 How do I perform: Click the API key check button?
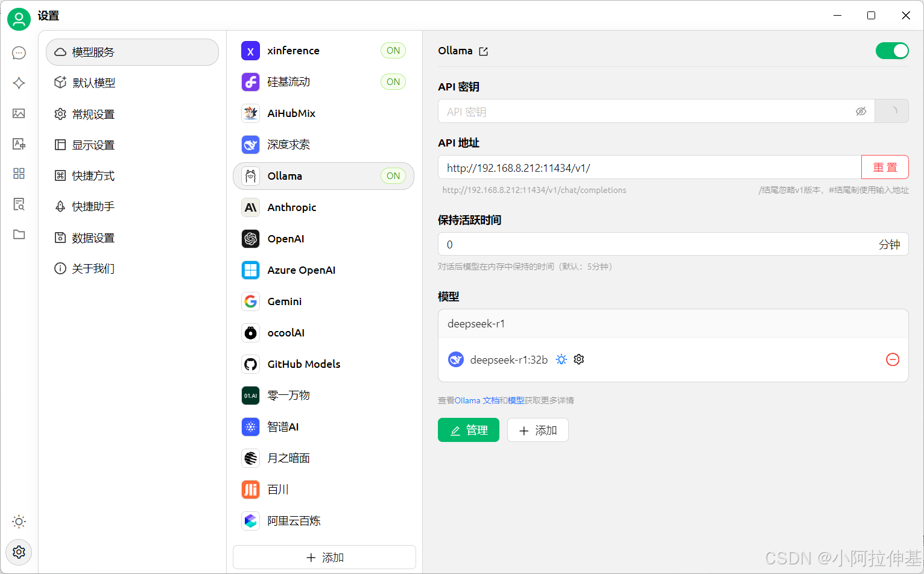tap(891, 111)
